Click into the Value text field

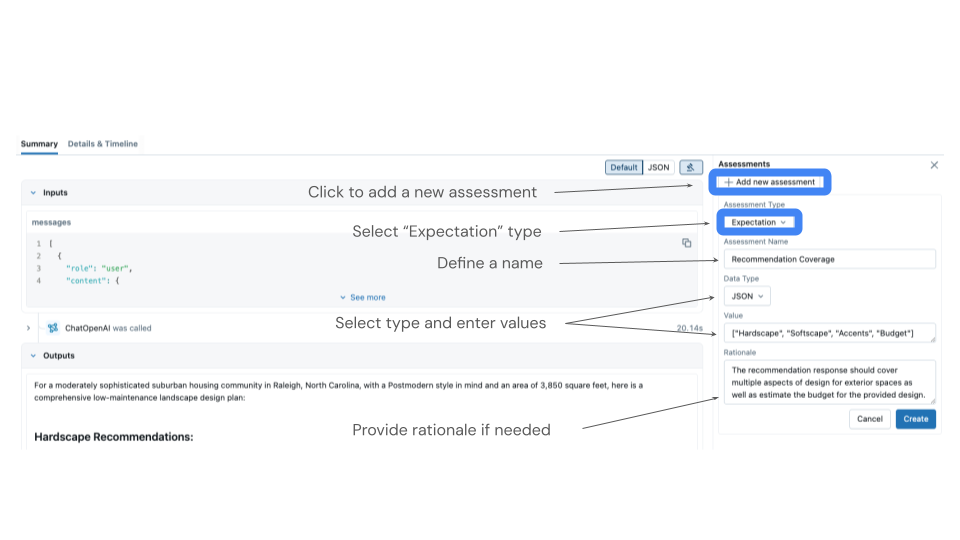click(829, 333)
